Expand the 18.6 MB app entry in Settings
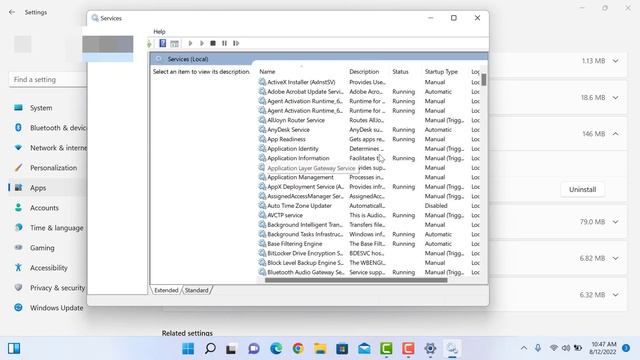This screenshot has height=360, width=640. [616, 98]
